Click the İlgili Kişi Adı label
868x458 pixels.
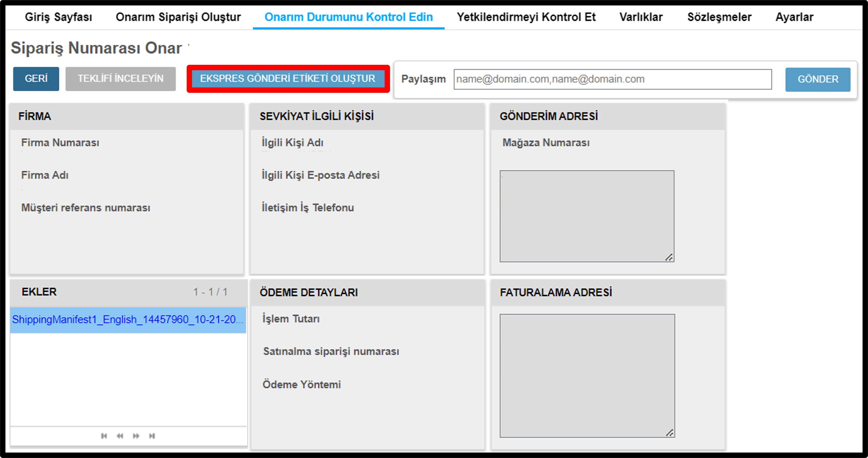click(x=293, y=142)
